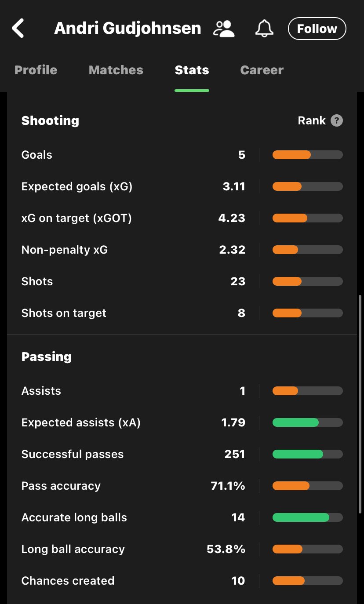Select the Stats tab
Screen dimensions: 364x604
(x=192, y=70)
